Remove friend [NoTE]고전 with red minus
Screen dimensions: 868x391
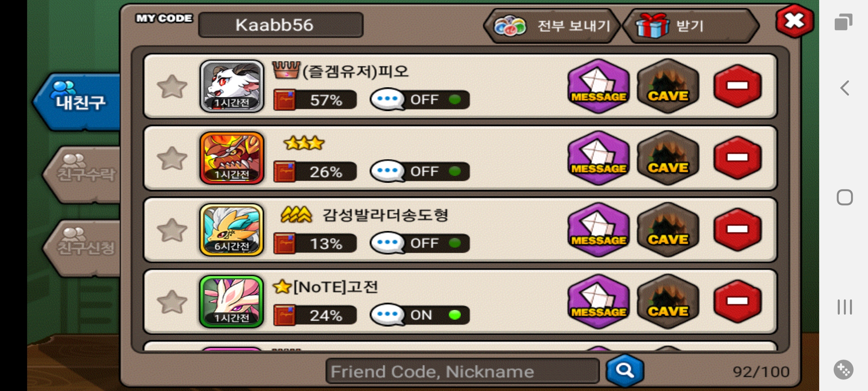pos(738,301)
